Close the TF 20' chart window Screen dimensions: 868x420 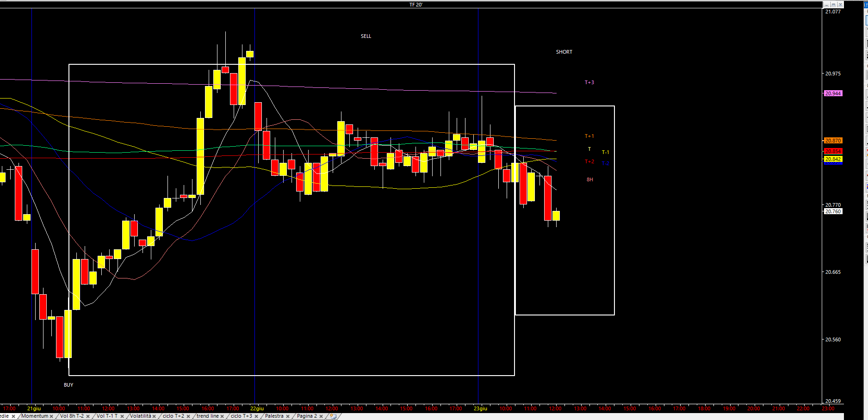[840, 5]
